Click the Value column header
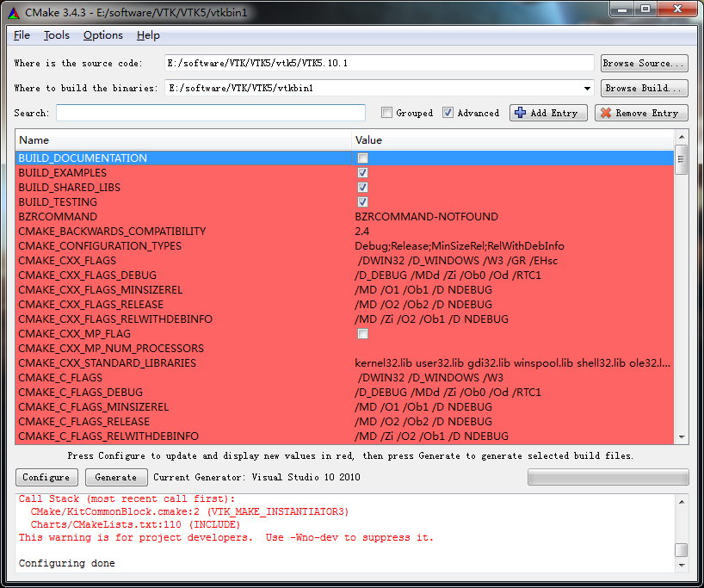The height and width of the screenshot is (588, 704). (x=512, y=140)
